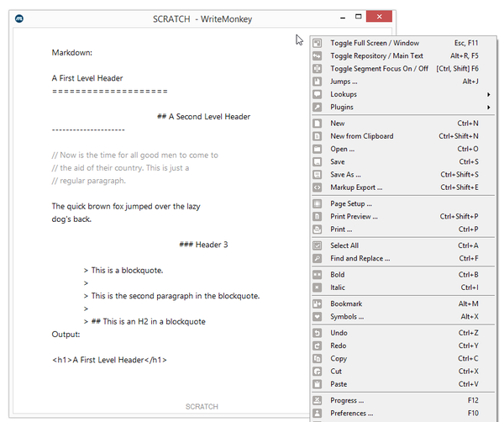
Task: Open Page Setup ... menu entry
Action: click(403, 204)
